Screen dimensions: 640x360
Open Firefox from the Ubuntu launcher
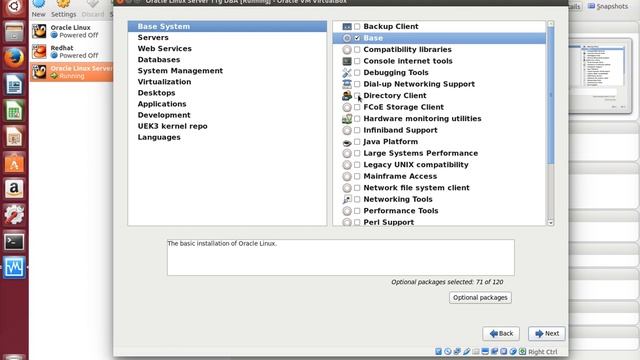(x=14, y=57)
